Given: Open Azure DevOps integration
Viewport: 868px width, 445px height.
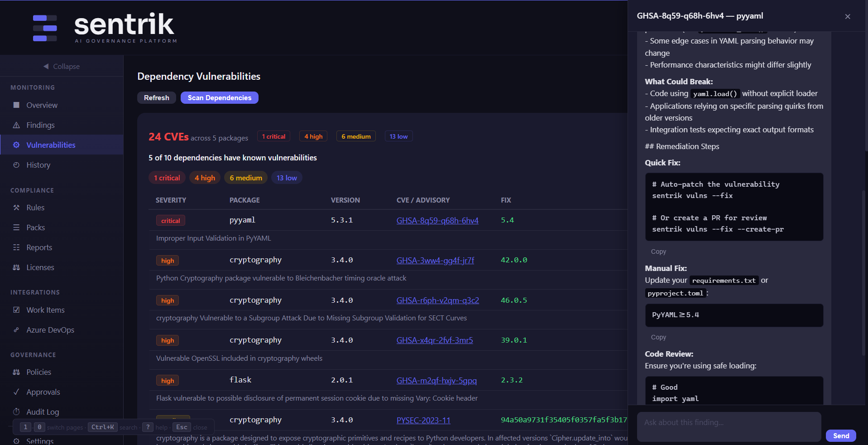Looking at the screenshot, I should pyautogui.click(x=62, y=330).
